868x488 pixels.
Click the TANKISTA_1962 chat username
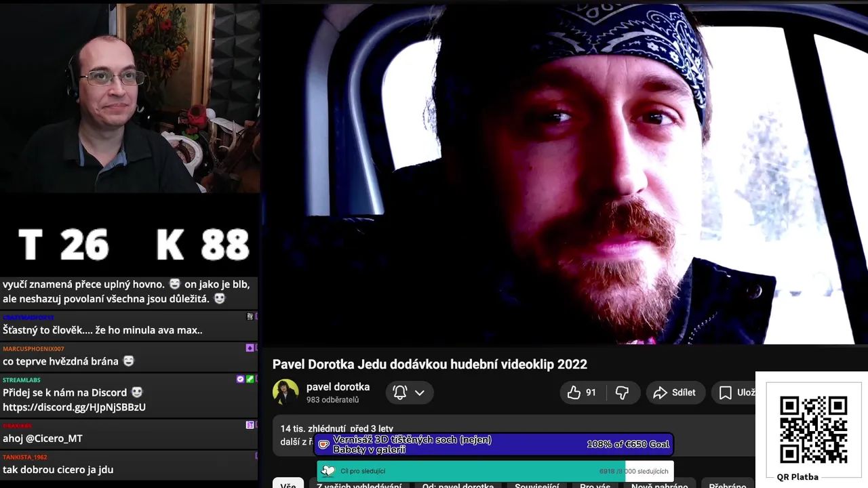(25, 457)
